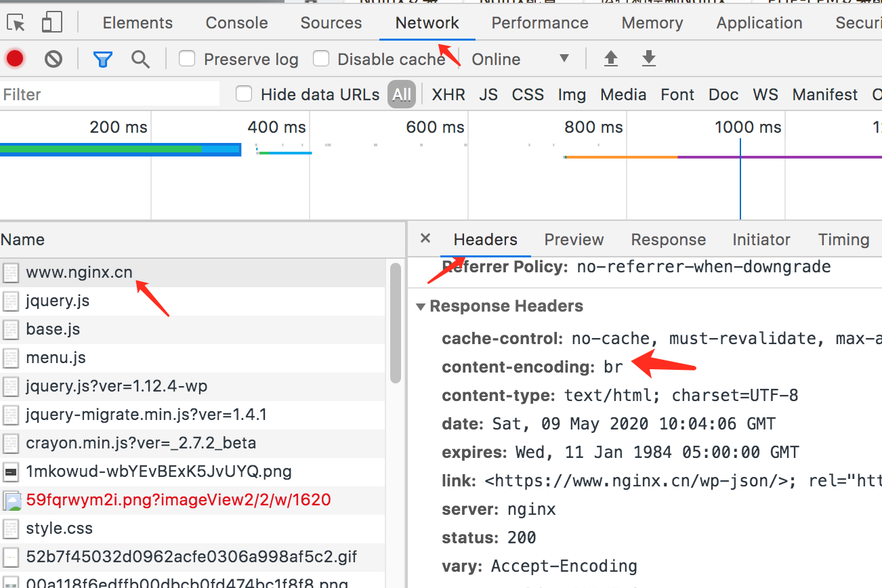Check Hide data URLs

point(243,94)
